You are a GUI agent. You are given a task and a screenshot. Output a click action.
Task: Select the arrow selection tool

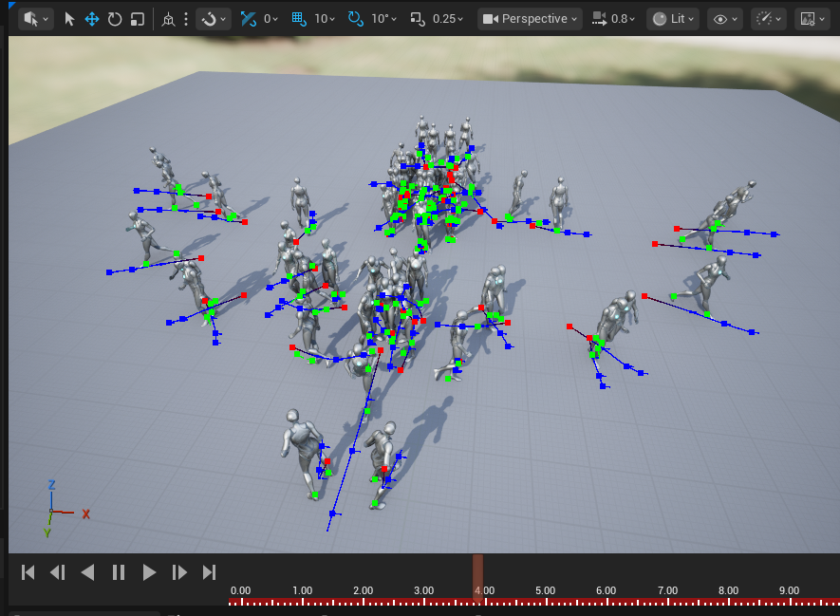(x=69, y=19)
